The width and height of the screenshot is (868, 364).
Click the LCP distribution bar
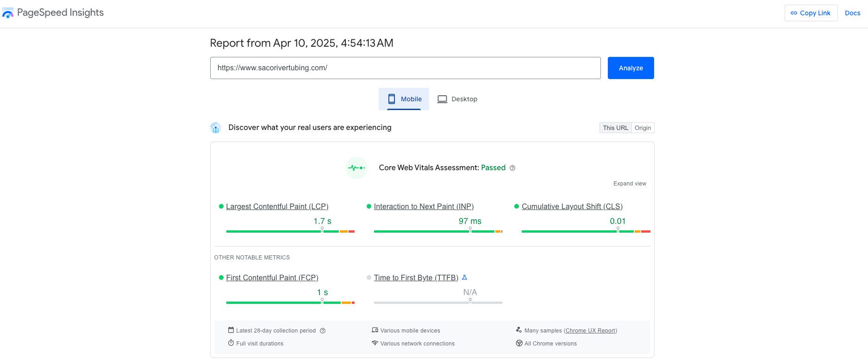[290, 231]
